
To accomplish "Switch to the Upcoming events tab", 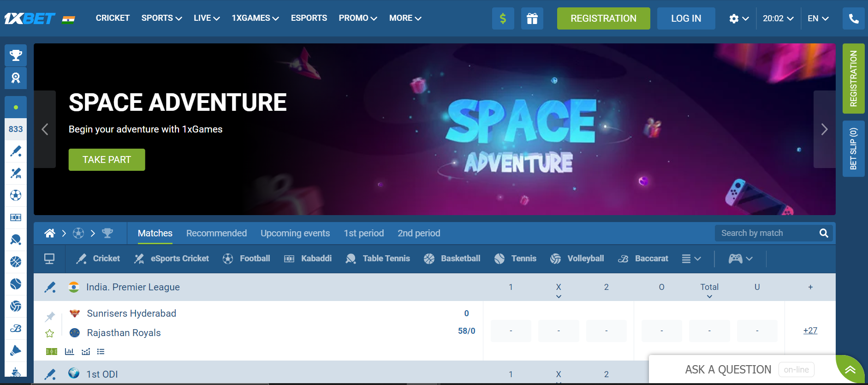I will tap(295, 233).
